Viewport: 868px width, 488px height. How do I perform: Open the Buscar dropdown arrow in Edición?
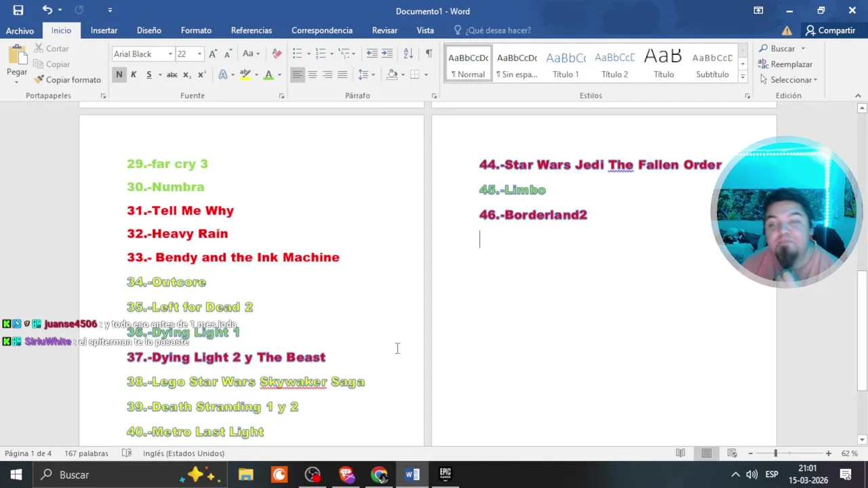coord(803,49)
